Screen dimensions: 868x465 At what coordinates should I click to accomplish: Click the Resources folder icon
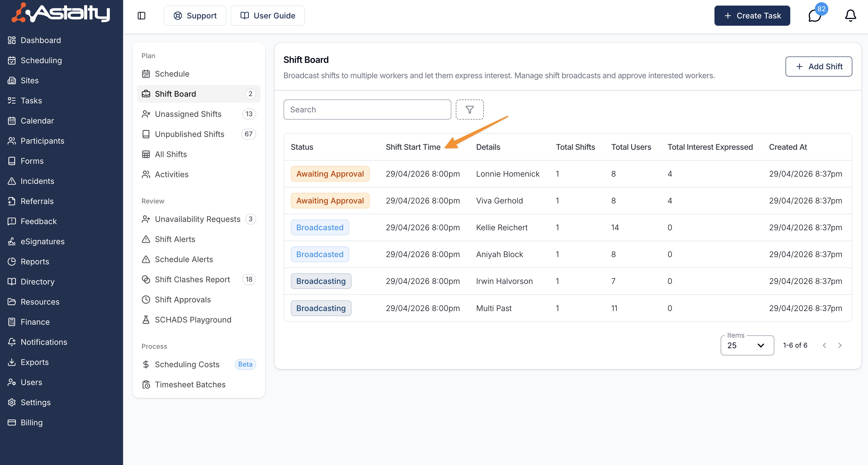[12, 302]
